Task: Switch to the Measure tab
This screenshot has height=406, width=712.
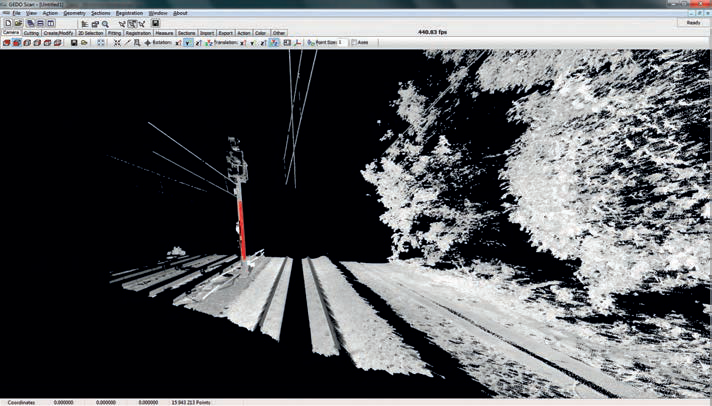Action: coord(164,33)
